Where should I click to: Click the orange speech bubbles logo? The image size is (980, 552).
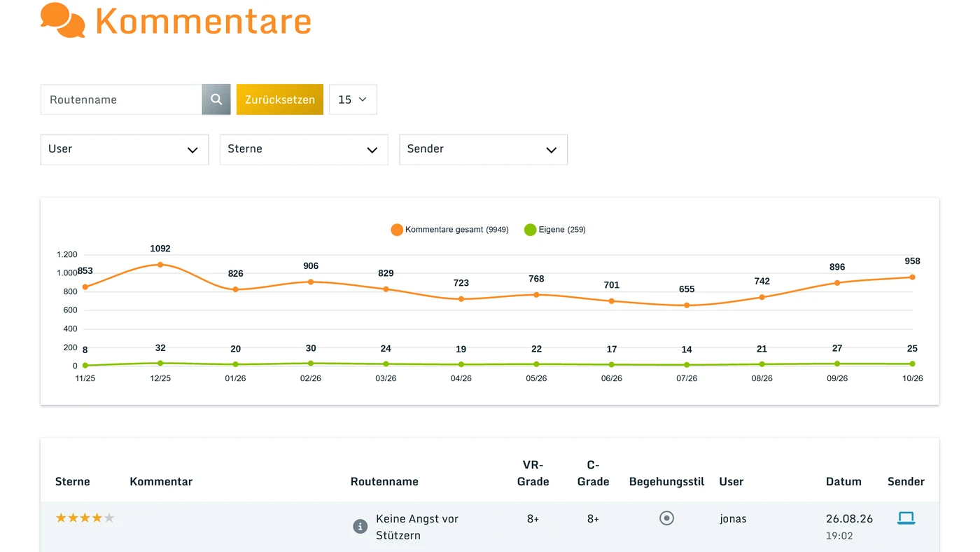coord(63,20)
